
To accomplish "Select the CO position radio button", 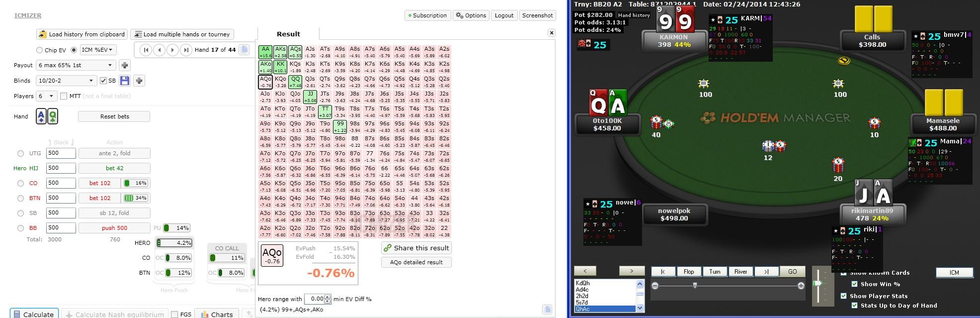I will [20, 183].
